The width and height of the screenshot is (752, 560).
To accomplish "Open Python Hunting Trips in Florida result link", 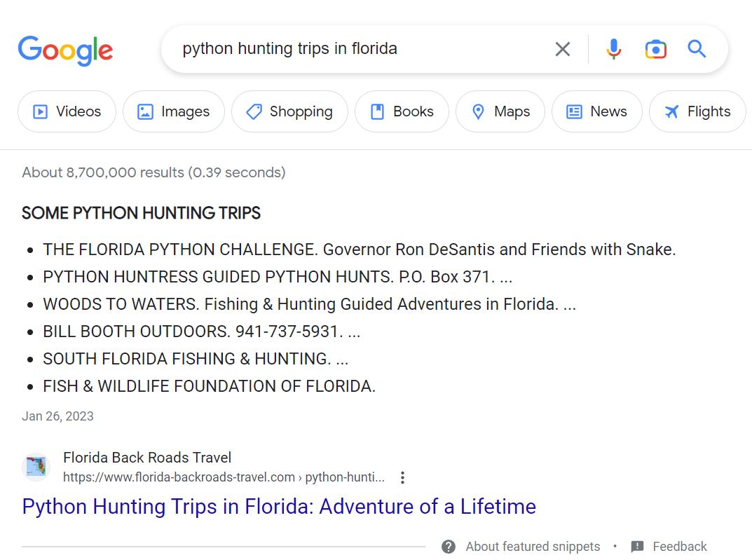I will click(x=279, y=507).
